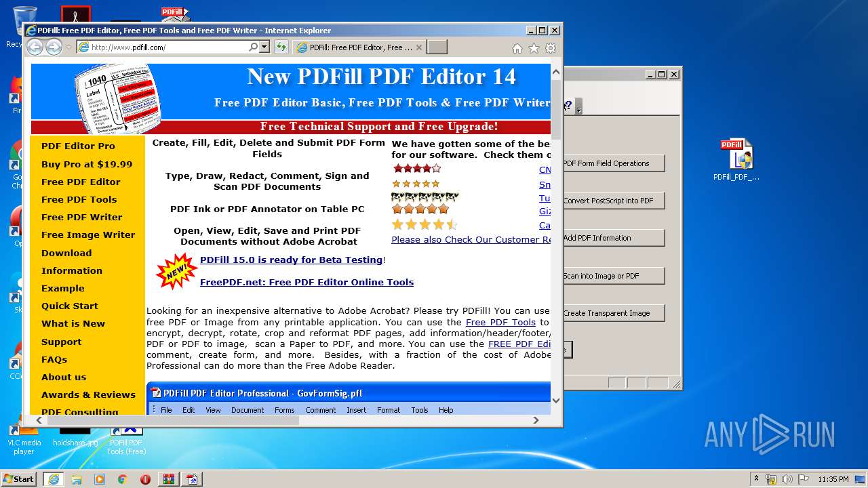Click the green refresh/compatibility button
The height and width of the screenshot is (488, 868).
pos(281,47)
